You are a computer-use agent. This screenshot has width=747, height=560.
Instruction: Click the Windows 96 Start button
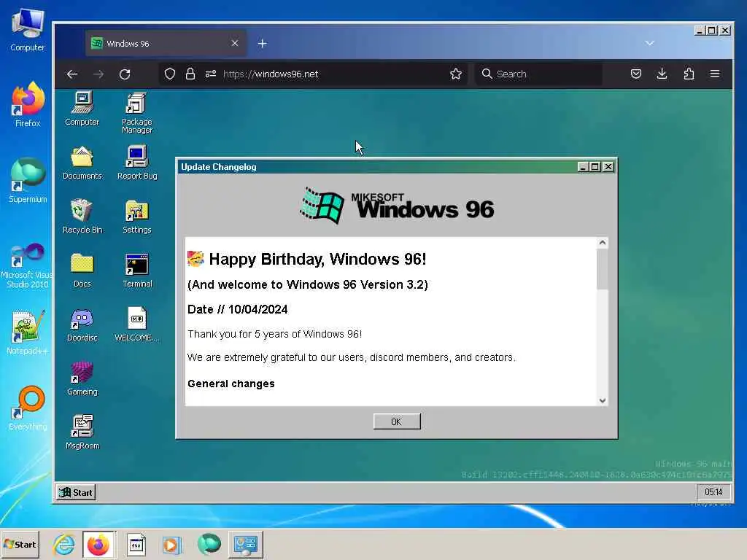tap(76, 492)
